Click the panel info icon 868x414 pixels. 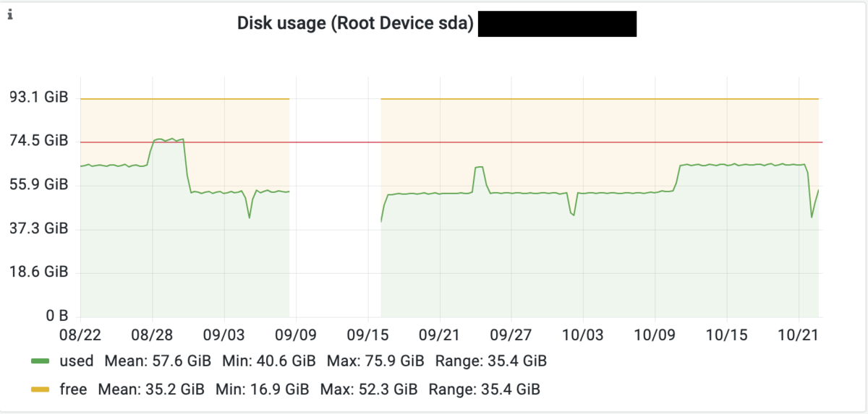11,14
